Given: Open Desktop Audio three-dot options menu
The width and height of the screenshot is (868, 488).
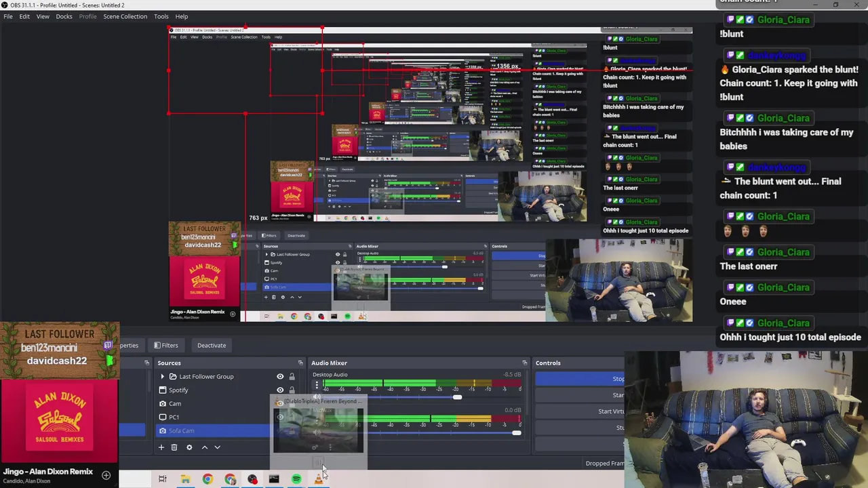Looking at the screenshot, I should 317,386.
